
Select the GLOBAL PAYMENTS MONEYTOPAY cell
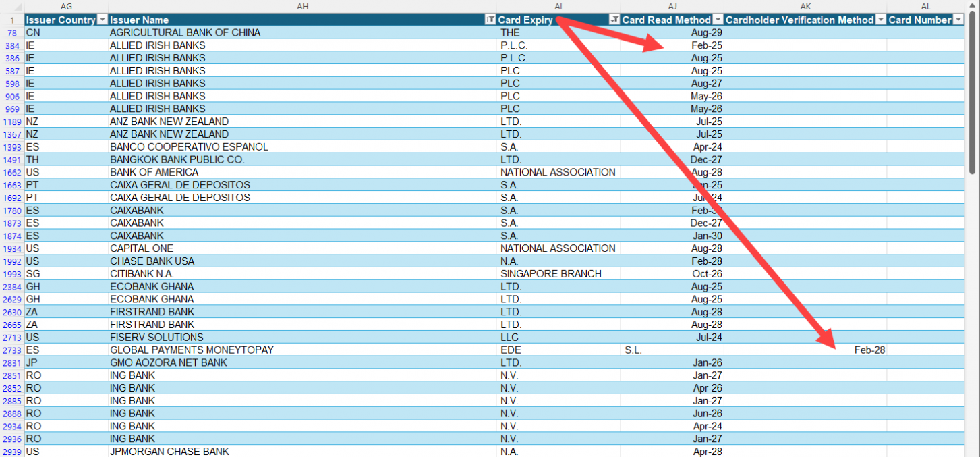[x=301, y=350]
